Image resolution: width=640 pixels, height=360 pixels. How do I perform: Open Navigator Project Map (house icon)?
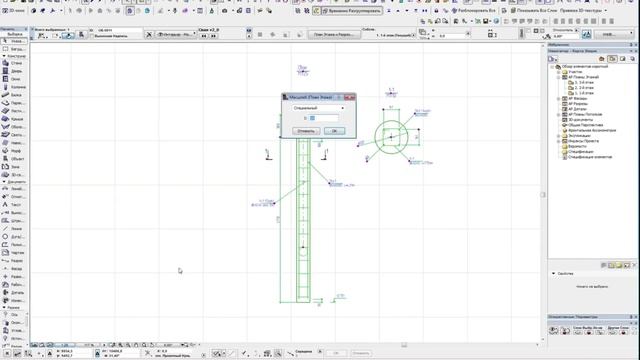pos(602,59)
